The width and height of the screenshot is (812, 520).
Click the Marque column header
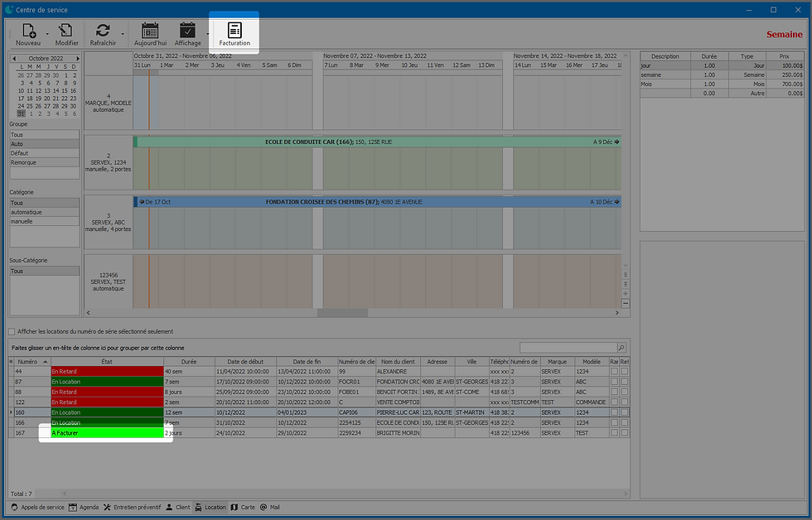click(x=557, y=362)
